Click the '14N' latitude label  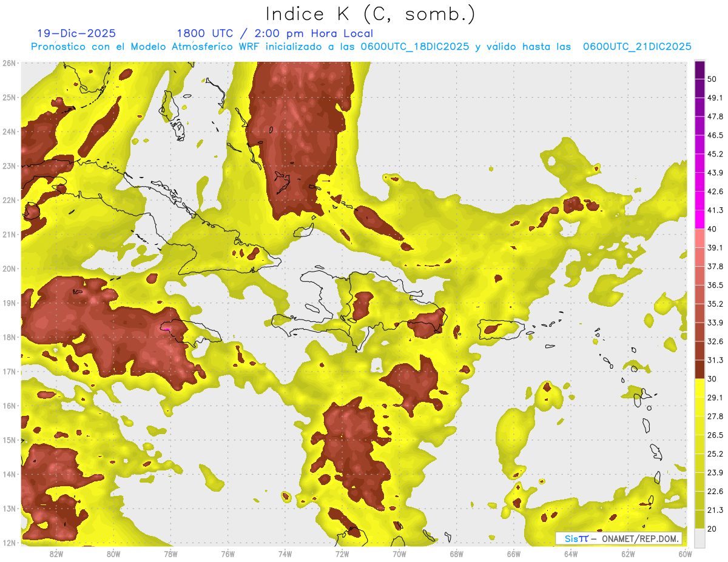9,474
